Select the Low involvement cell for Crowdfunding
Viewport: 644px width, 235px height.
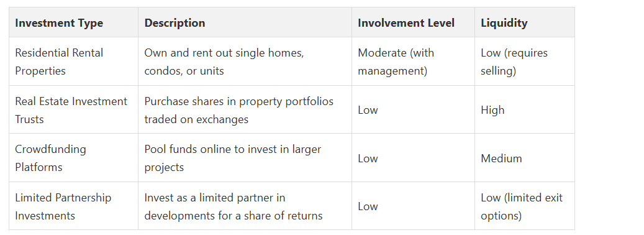(413, 158)
